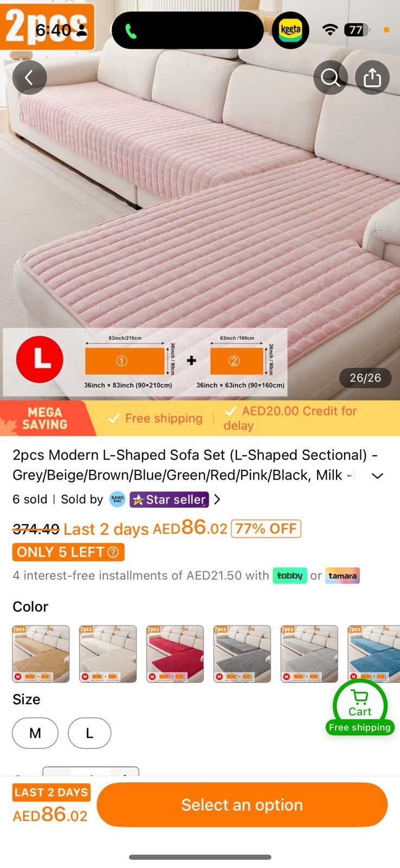Expand the full product title chevron

pyautogui.click(x=377, y=476)
